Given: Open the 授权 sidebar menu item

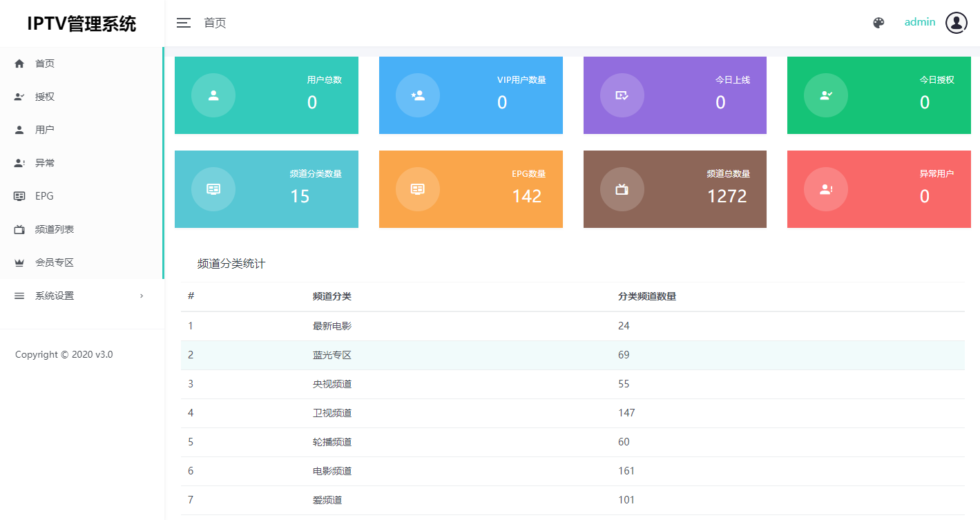Looking at the screenshot, I should click(81, 97).
